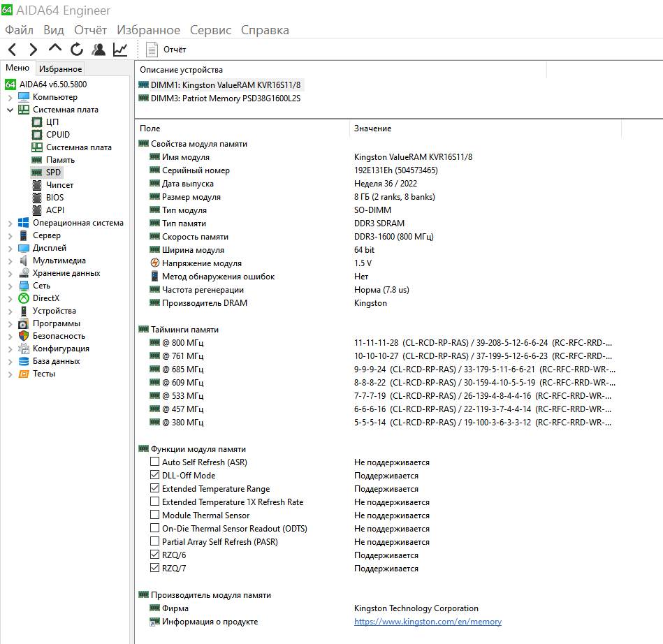Toggle Partial Array Self Refresh checkbox
663x644 pixels.
[x=155, y=541]
